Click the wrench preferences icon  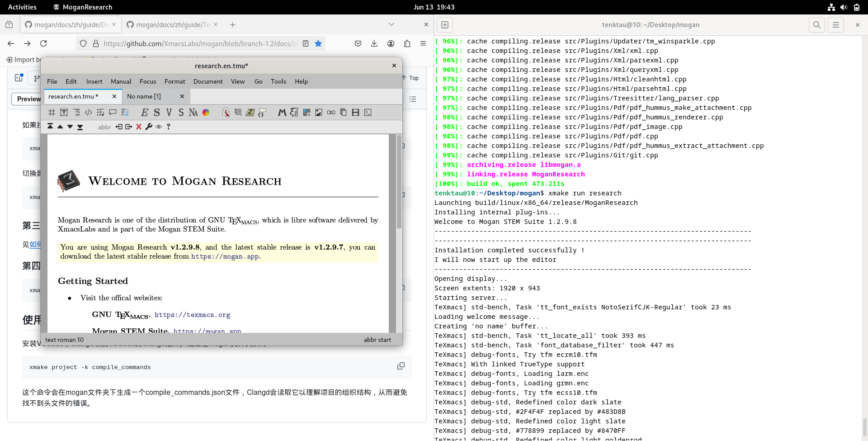tap(149, 127)
